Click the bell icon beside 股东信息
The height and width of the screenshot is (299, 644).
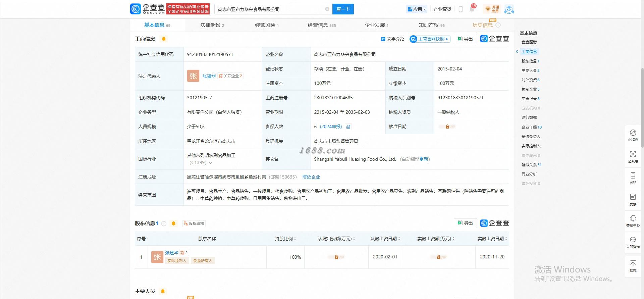pyautogui.click(x=173, y=223)
